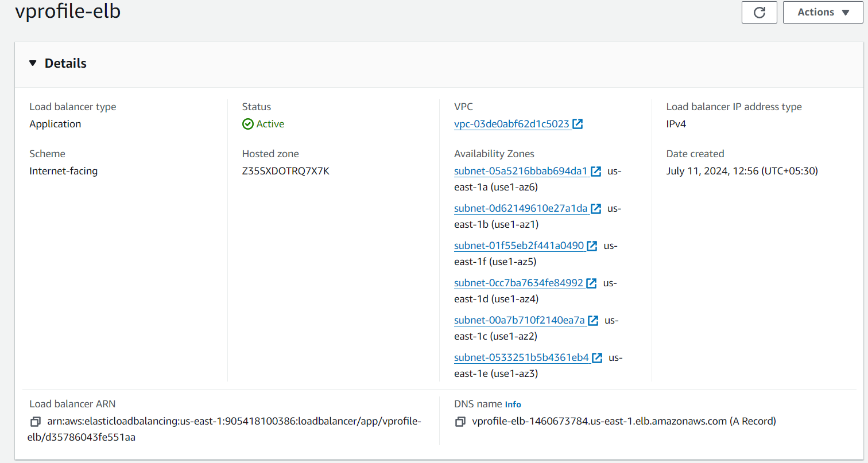Viewport: 868px width, 463px height.
Task: Click the Hosted zone label
Action: click(x=270, y=154)
